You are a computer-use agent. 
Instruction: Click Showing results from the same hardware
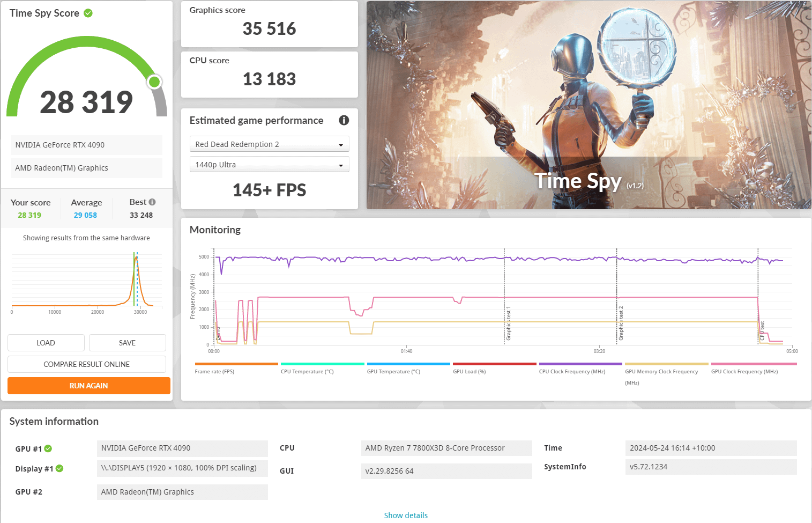pyautogui.click(x=86, y=238)
